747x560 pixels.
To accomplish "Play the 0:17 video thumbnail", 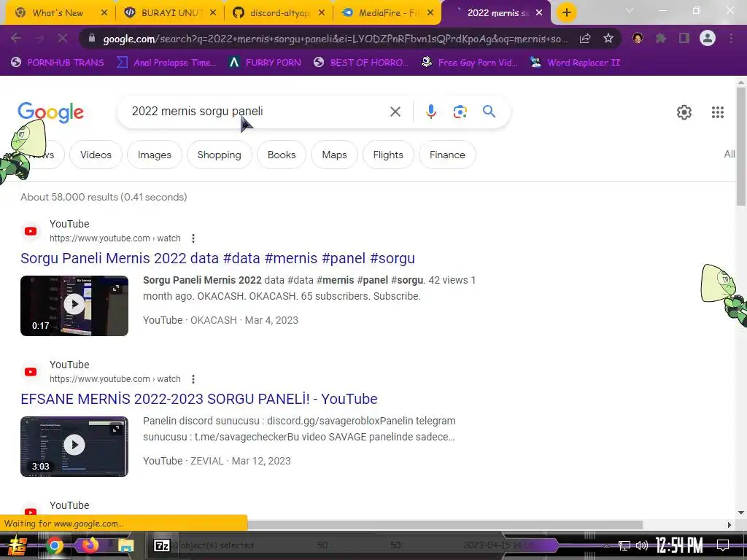I will point(74,306).
